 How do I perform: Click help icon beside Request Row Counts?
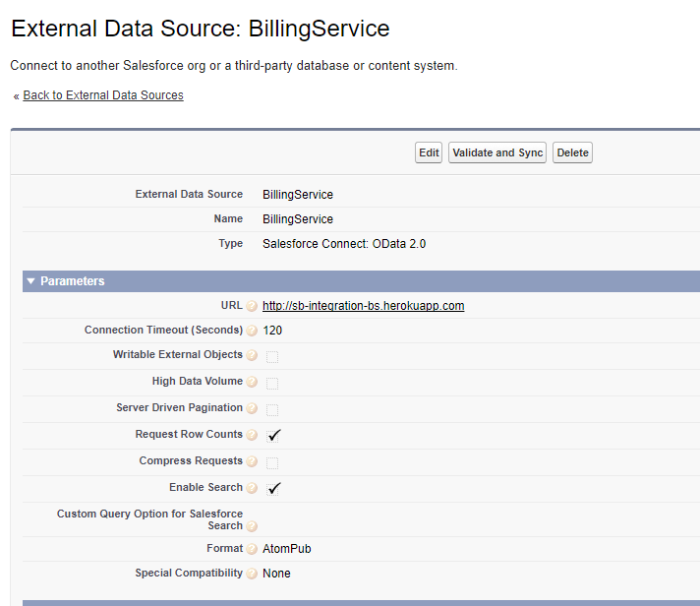pos(252,435)
